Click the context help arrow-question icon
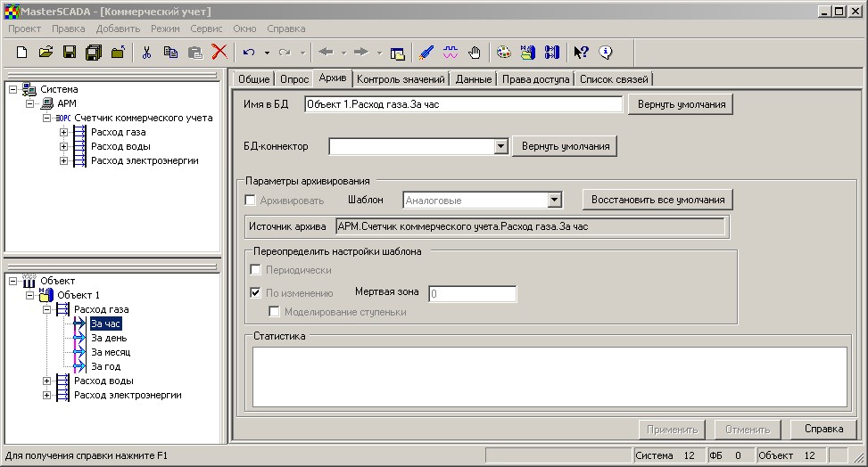This screenshot has height=467, width=868. pyautogui.click(x=581, y=53)
